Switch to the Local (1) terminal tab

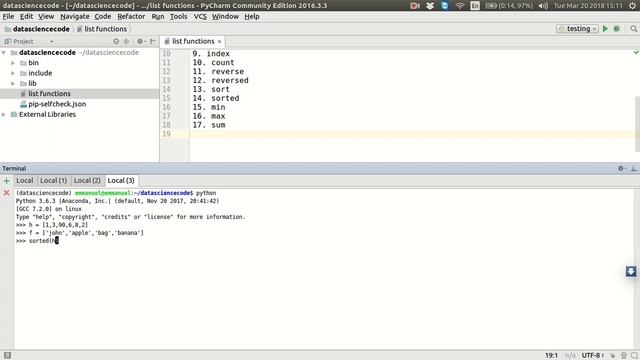53,180
